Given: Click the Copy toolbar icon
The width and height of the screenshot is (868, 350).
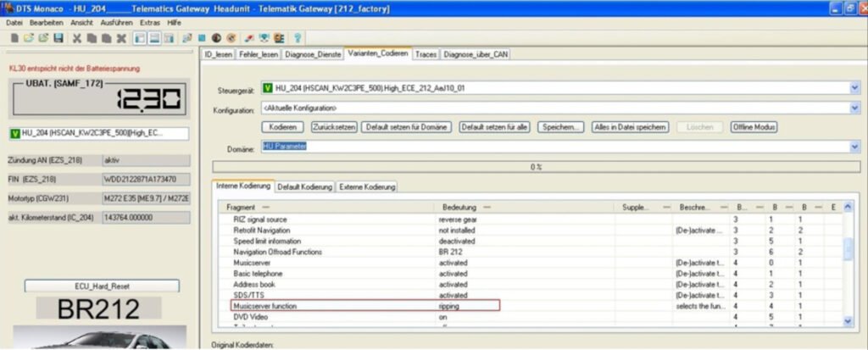Looking at the screenshot, I should tap(92, 38).
